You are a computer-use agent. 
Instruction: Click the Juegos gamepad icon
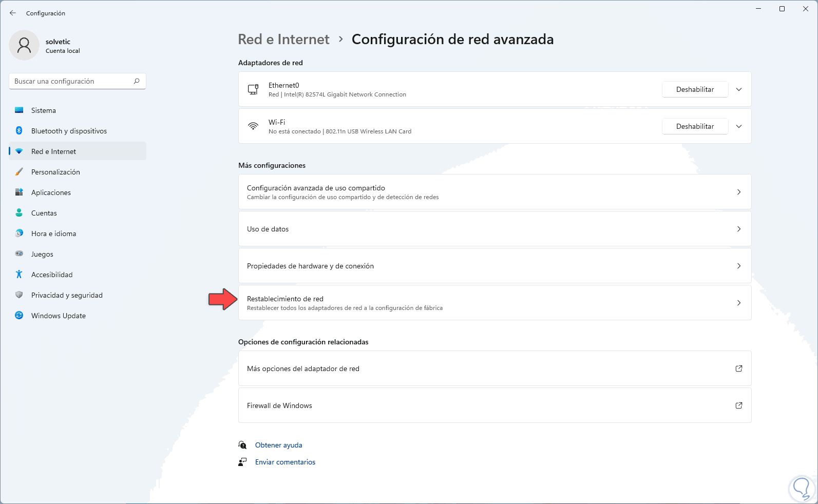point(19,254)
